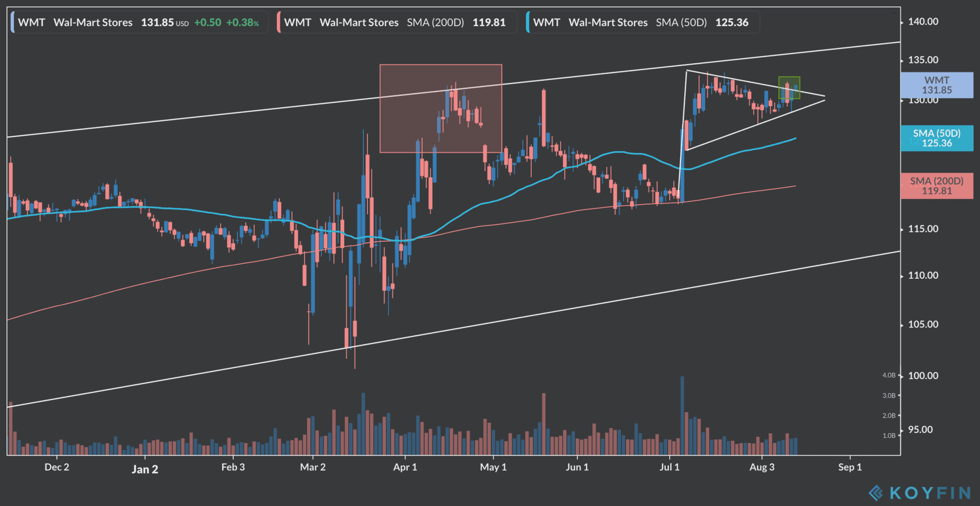Click the 105.00 price axis label
Viewport: 980px width, 506px height.
[923, 324]
